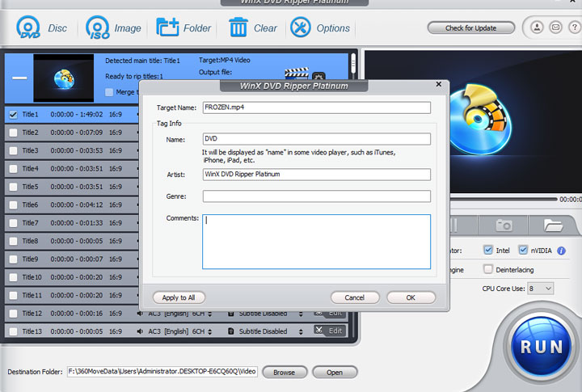582x392 pixels.
Task: Open the hardware accelerator info icon
Action: pyautogui.click(x=561, y=251)
